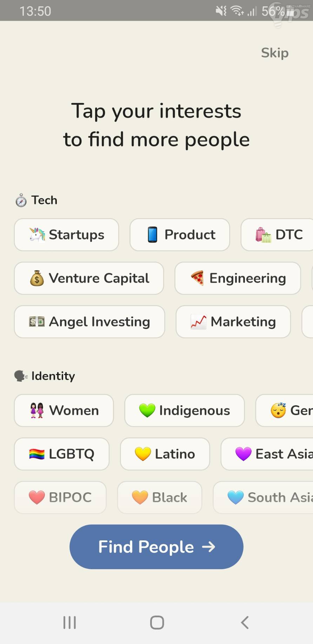Tap the unicorn emoji on Startups

coord(37,235)
